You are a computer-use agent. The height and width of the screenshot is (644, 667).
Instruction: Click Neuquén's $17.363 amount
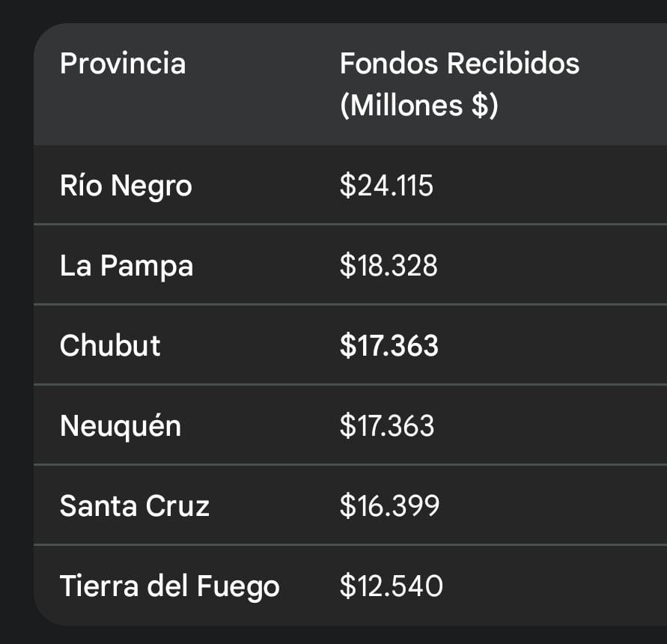click(387, 426)
